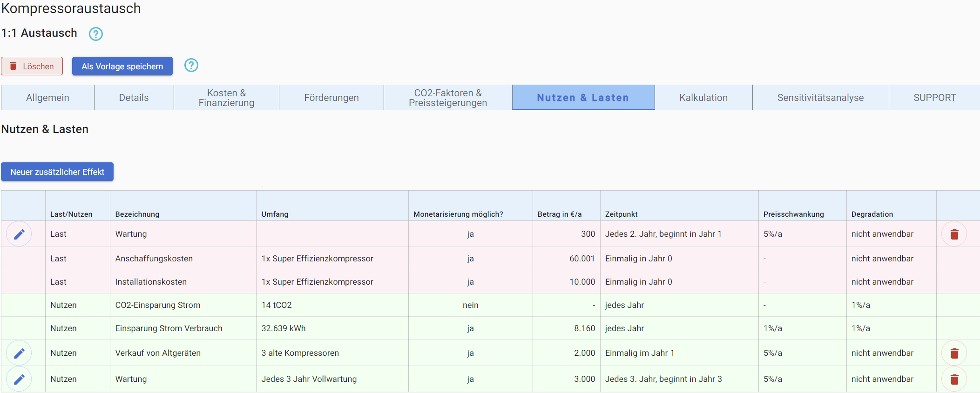Open help icon next to Als Vorlage speichern
This screenshot has height=393, width=980.
click(x=191, y=65)
